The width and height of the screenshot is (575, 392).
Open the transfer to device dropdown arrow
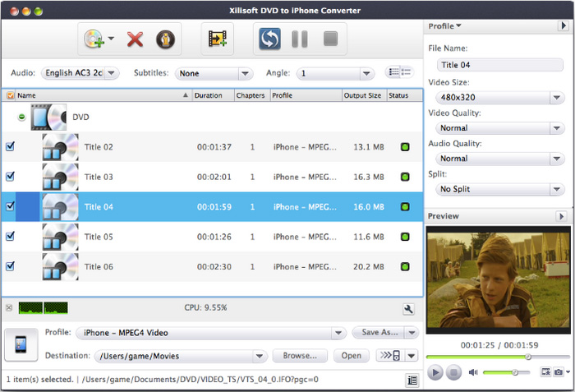pyautogui.click(x=411, y=356)
